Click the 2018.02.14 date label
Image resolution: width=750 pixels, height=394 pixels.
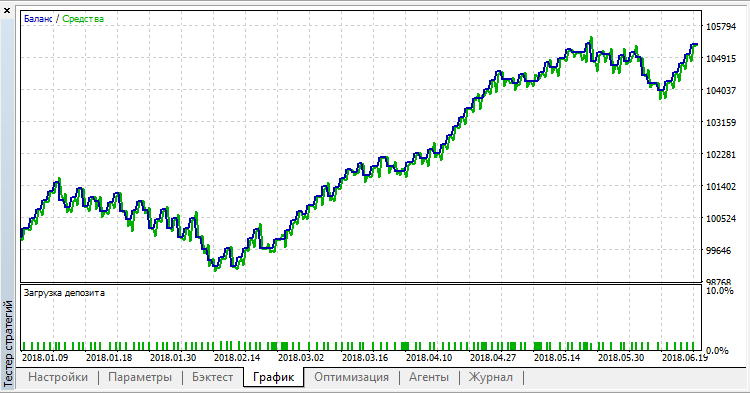pos(237,357)
